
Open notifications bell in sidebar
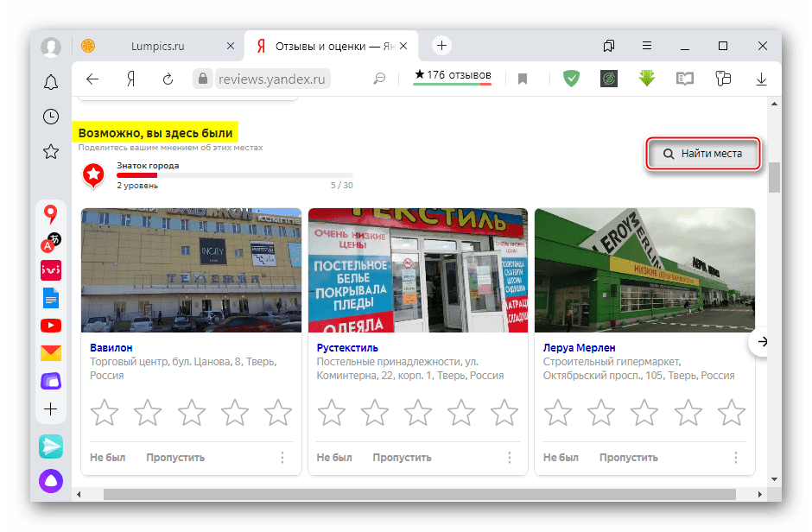pyautogui.click(x=51, y=82)
